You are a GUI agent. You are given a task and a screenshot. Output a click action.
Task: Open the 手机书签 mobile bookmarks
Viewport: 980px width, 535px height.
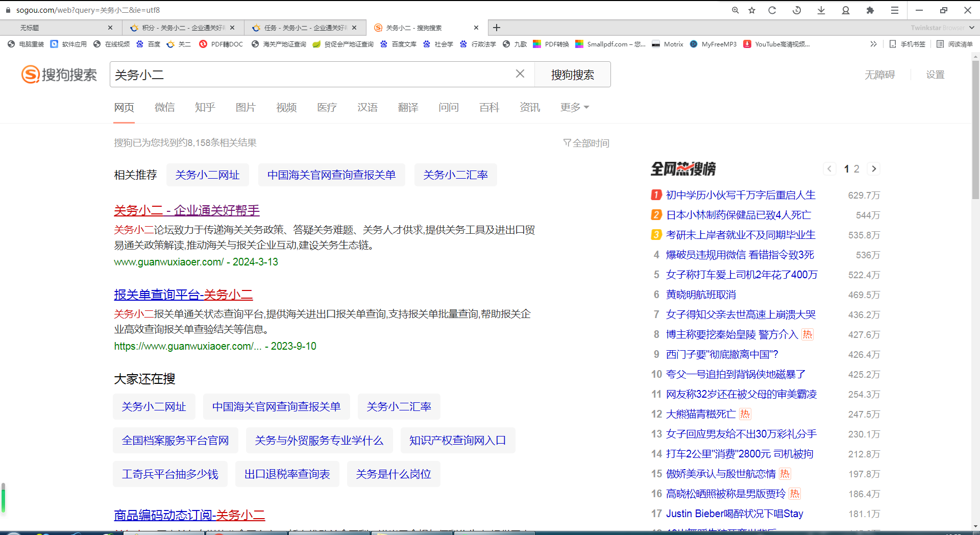click(x=908, y=44)
